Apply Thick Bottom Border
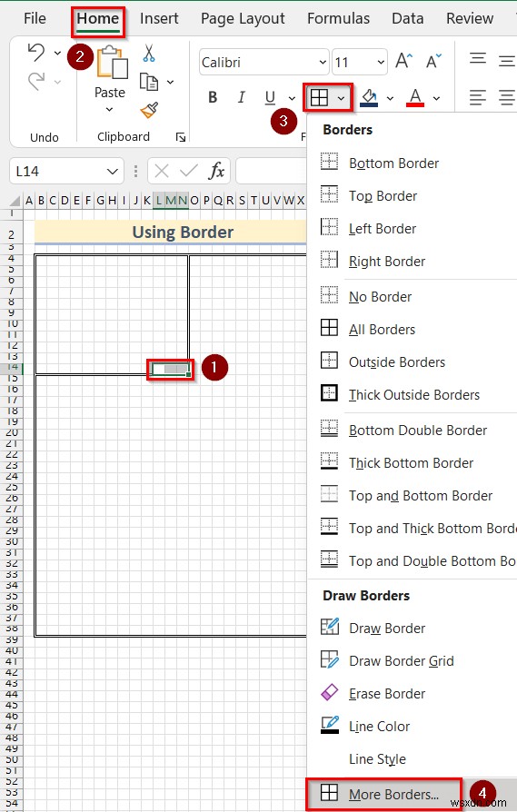Image resolution: width=517 pixels, height=812 pixels. [x=413, y=462]
